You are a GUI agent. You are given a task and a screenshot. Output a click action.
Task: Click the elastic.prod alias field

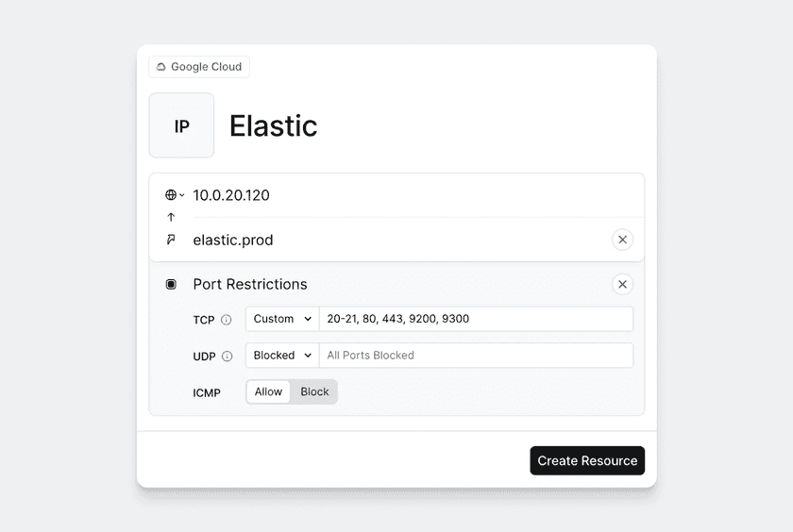coord(396,240)
